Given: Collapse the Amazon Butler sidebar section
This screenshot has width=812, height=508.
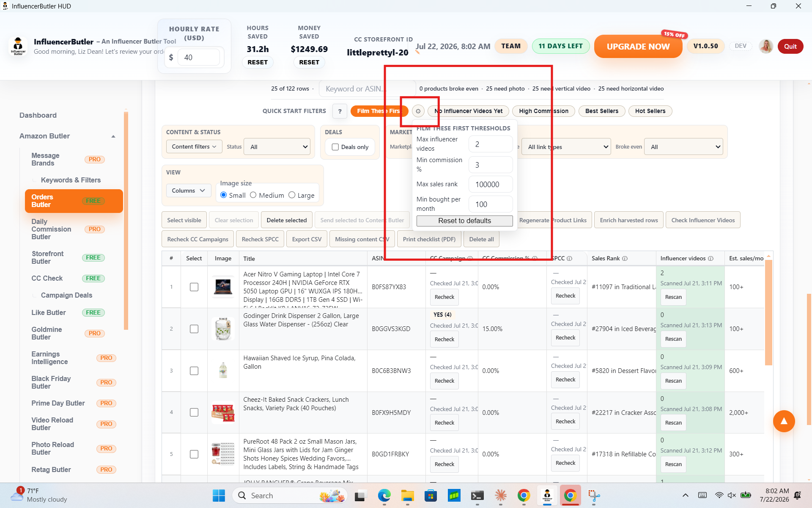Looking at the screenshot, I should pos(113,136).
